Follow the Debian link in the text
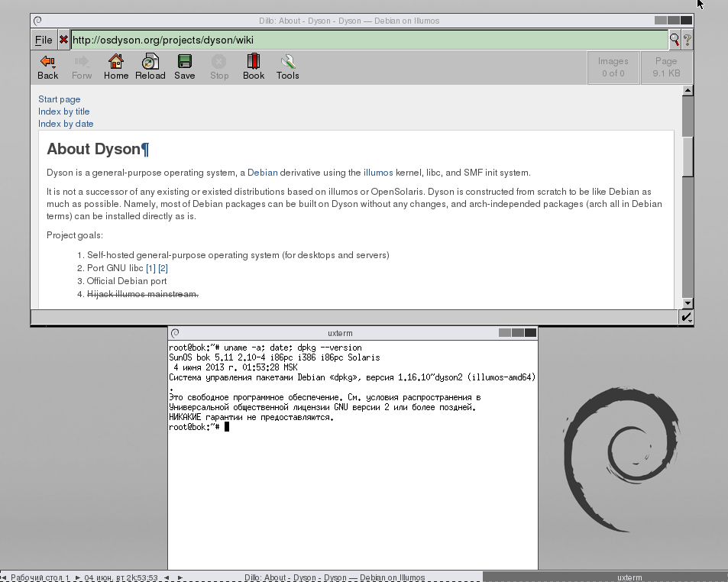Screen dimensions: 728x582 262,173
